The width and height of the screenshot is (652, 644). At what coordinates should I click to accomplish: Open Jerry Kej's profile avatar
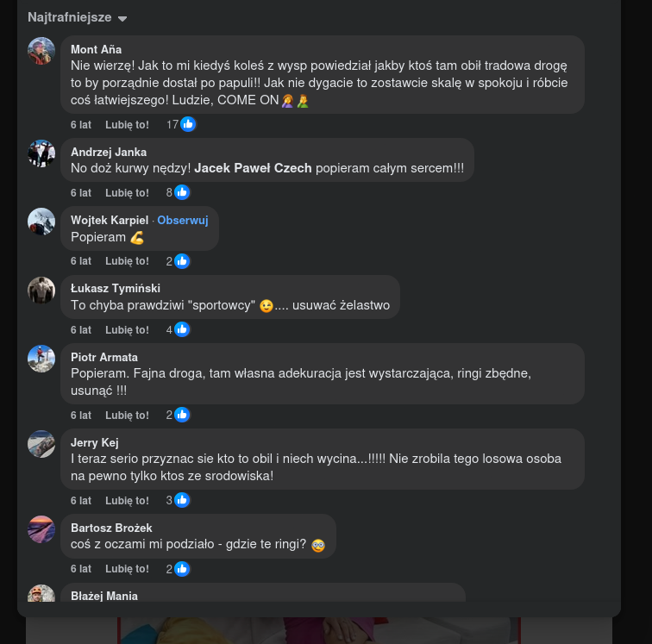point(41,444)
